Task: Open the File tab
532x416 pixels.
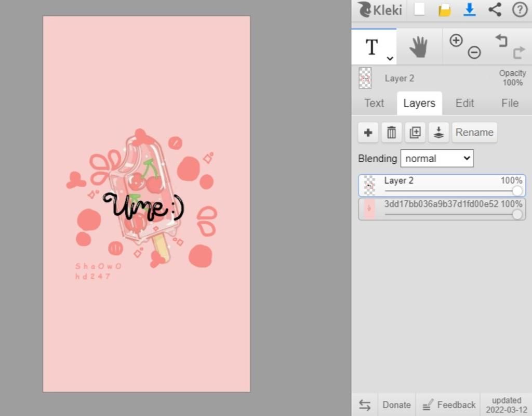Action: (510, 103)
